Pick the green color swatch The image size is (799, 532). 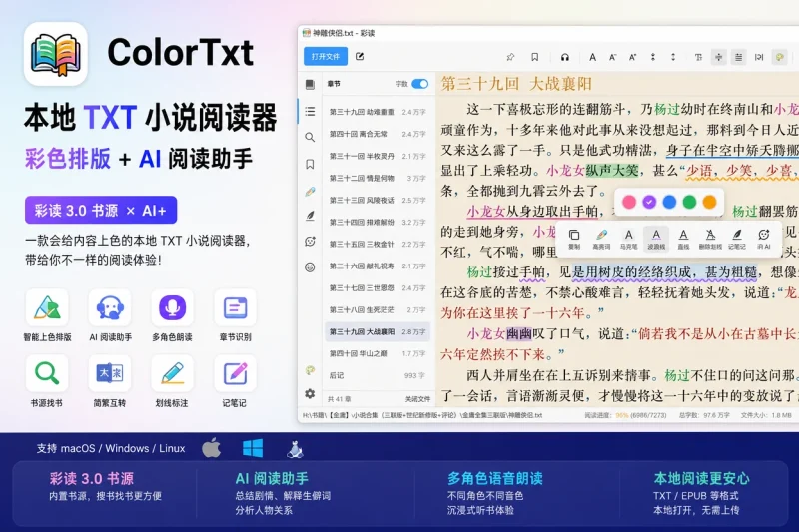689,202
